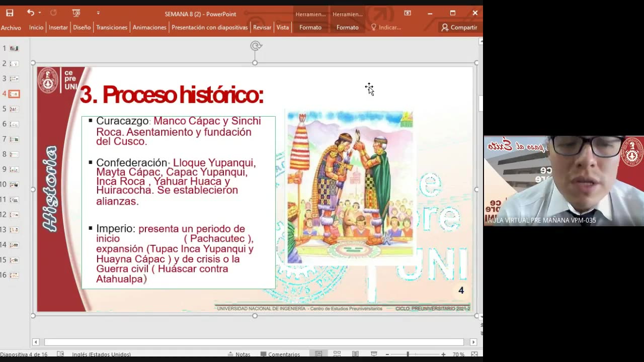Image resolution: width=644 pixels, height=362 pixels.
Task: Click the Confederación bullet paragraph
Action: [176, 182]
